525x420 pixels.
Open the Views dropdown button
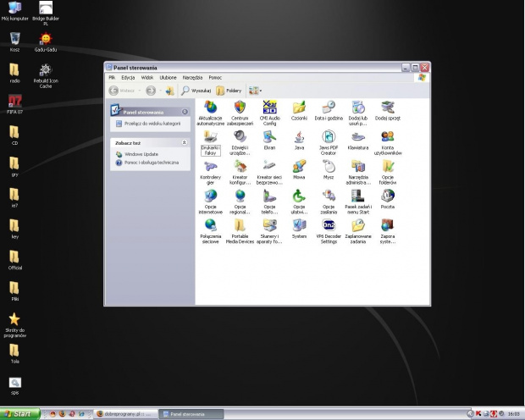(255, 91)
